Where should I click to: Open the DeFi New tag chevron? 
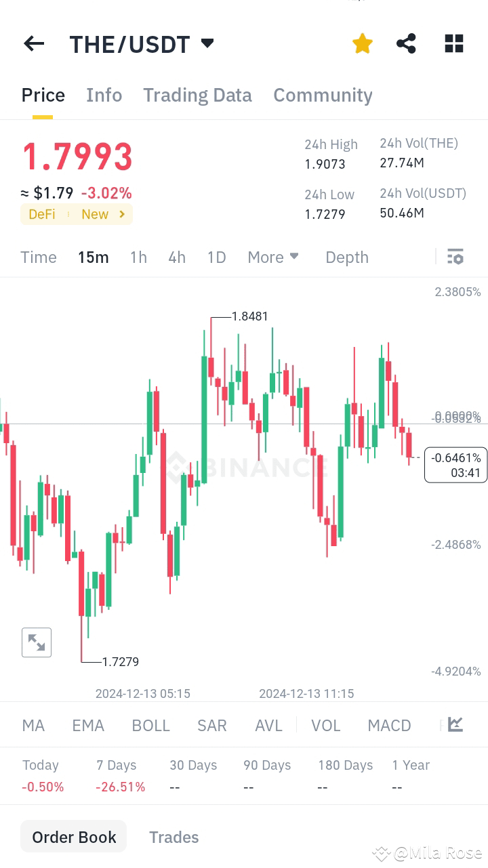[x=122, y=214]
